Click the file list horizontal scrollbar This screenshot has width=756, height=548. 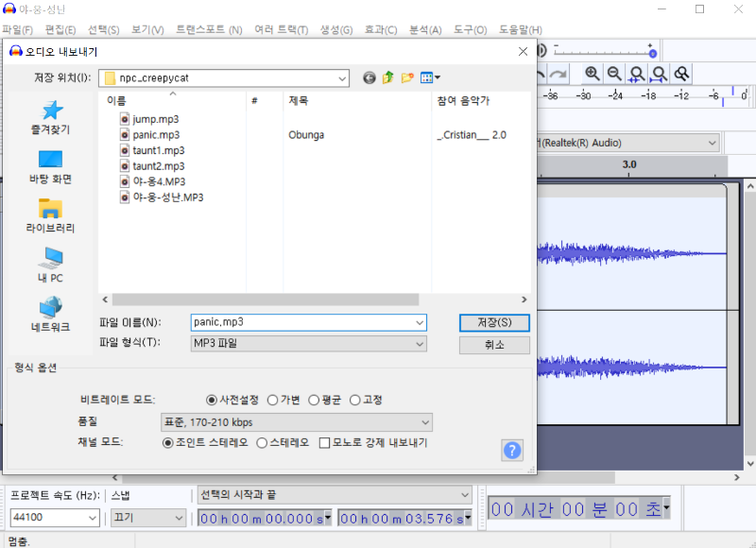266,300
